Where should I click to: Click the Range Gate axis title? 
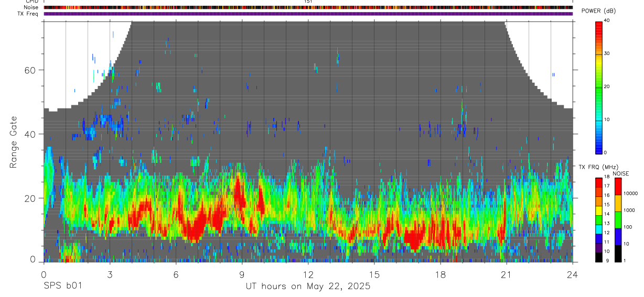click(14, 142)
